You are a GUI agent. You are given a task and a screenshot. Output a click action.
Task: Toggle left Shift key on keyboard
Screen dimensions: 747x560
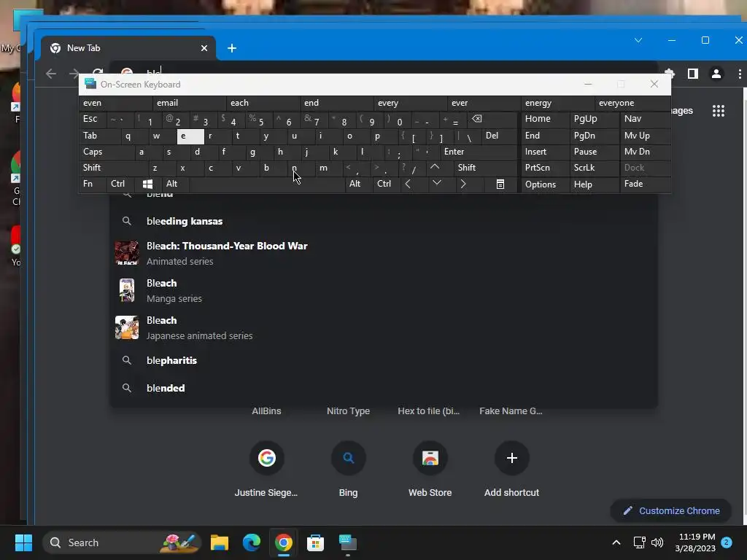coord(113,168)
